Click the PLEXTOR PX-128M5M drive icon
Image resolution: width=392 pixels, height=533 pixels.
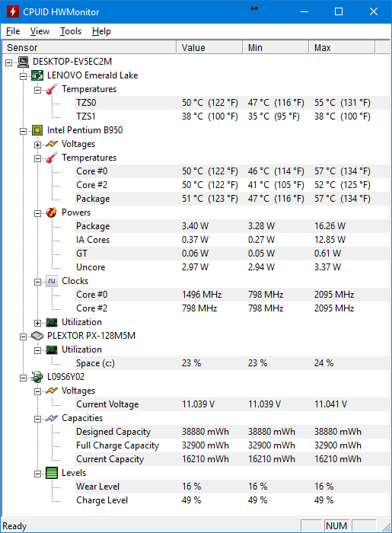37,336
